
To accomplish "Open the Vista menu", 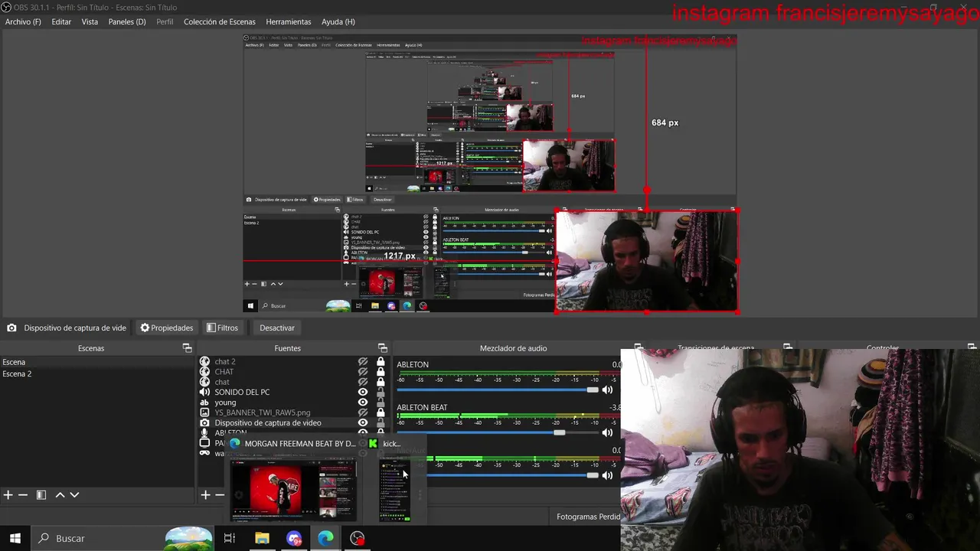I will click(x=90, y=21).
